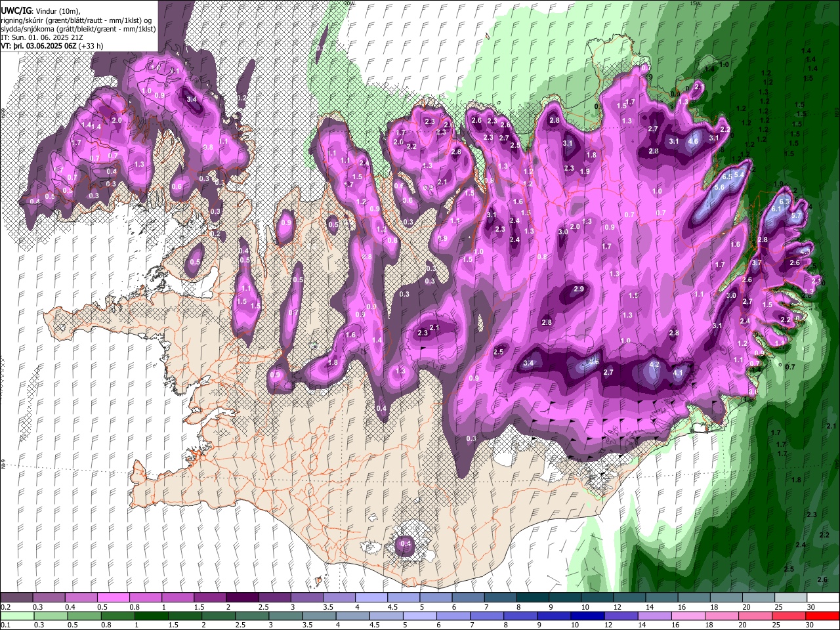Pick the snow scale swatch starting at 12

tap(629, 598)
